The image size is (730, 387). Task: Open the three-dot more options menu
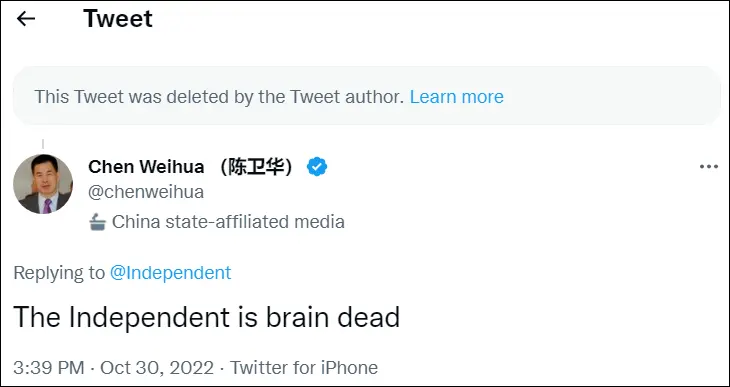(709, 166)
